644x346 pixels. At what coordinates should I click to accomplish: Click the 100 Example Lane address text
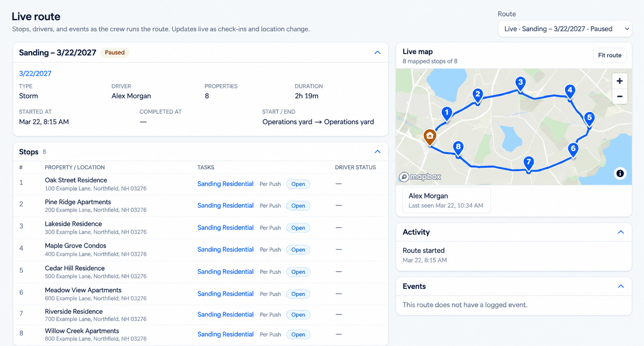point(96,188)
